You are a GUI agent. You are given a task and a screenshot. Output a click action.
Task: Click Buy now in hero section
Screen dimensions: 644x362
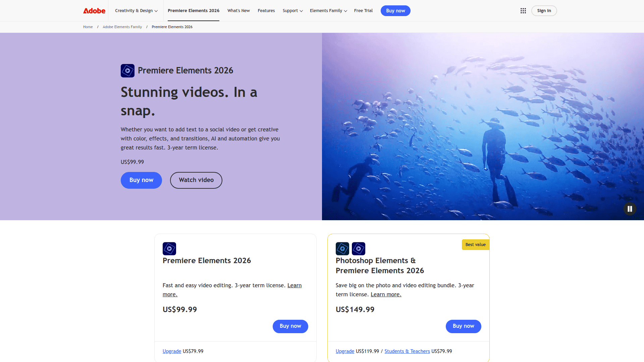coord(141,180)
